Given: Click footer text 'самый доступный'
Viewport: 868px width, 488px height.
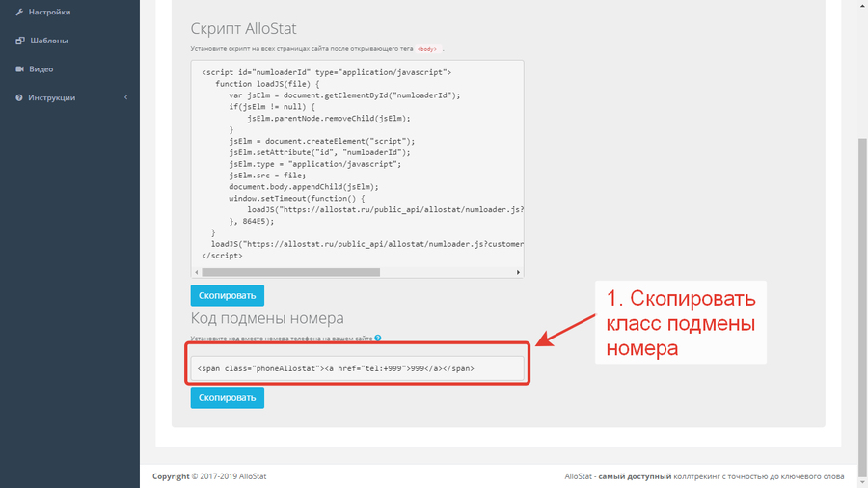Looking at the screenshot, I should coord(635,476).
